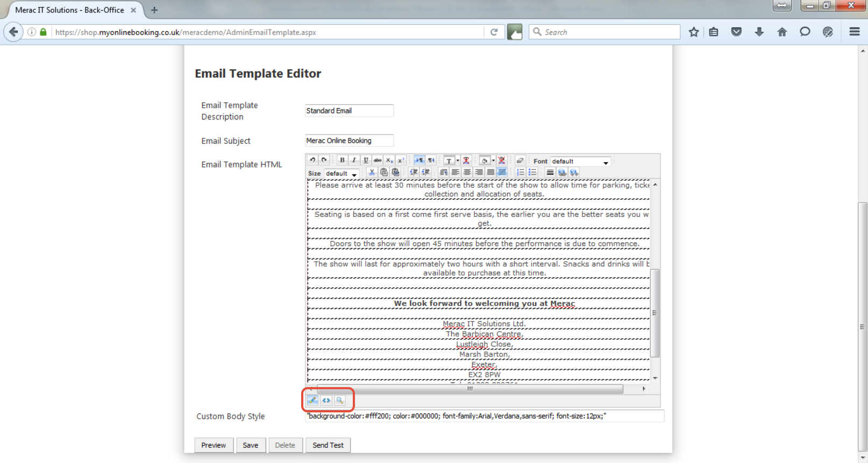Open the downloads panel
868x463 pixels.
pos(759,32)
